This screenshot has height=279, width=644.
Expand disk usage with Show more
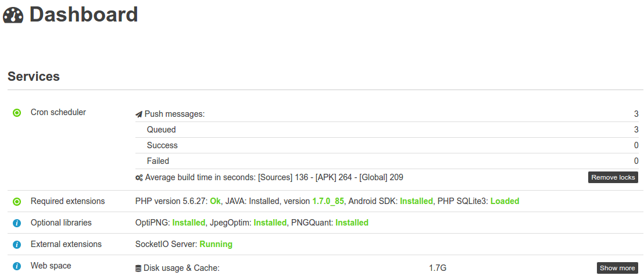[x=617, y=268]
